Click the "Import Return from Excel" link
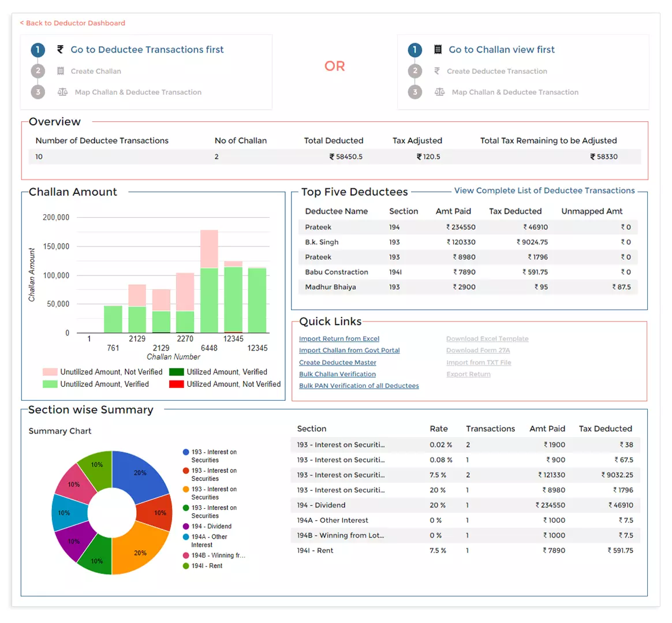The height and width of the screenshot is (623, 672). pos(339,338)
